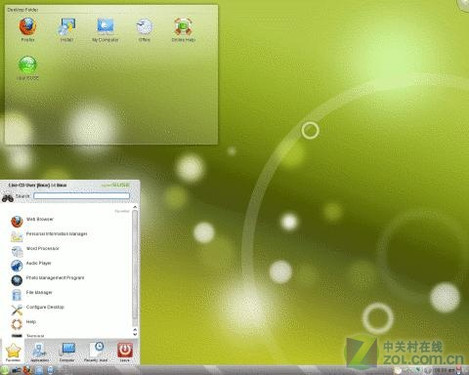Click the scroll-down arrow of menu list
469x375 pixels.
[135, 334]
